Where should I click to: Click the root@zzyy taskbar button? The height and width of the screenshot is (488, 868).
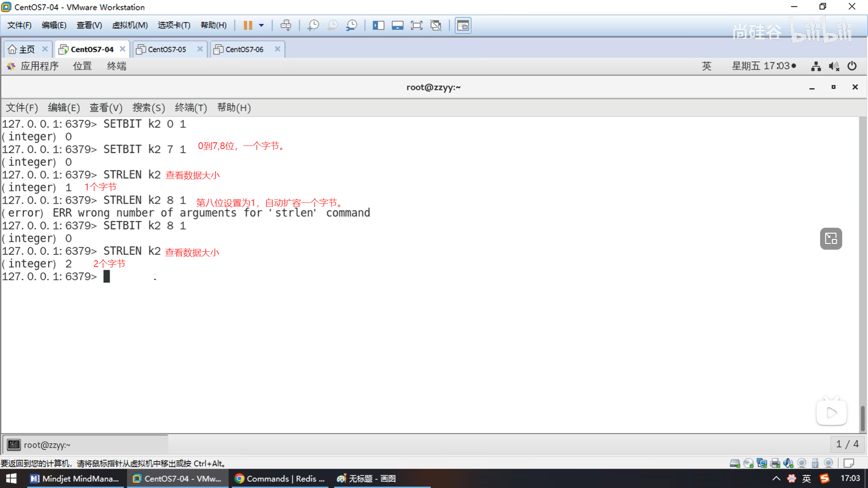47,445
